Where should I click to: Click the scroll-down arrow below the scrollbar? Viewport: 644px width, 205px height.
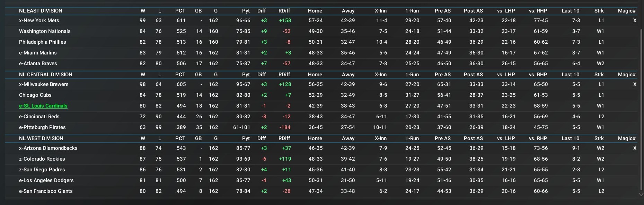(641, 195)
